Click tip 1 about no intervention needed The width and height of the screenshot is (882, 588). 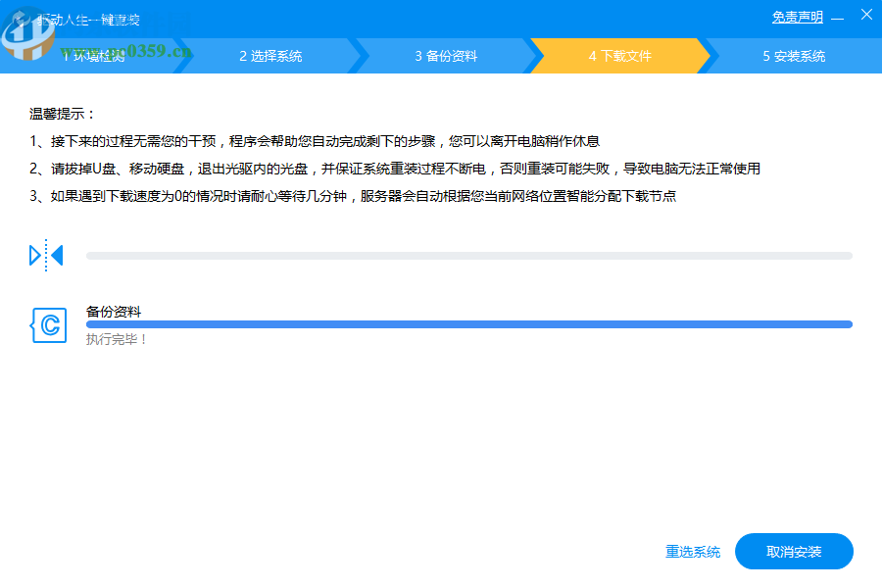315,141
